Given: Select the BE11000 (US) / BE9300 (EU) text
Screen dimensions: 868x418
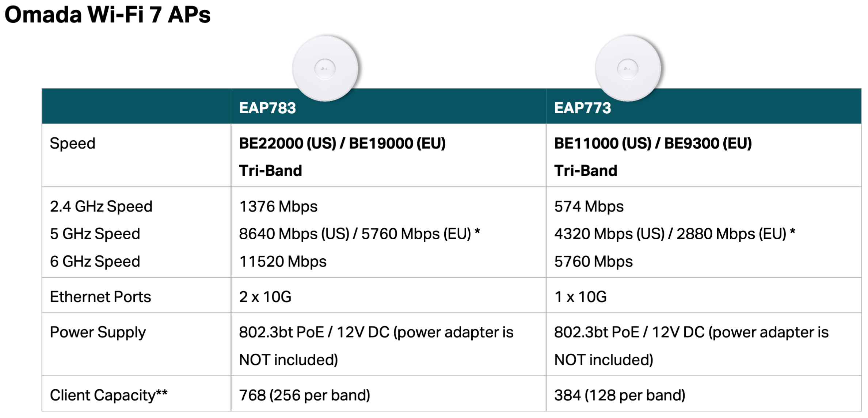Looking at the screenshot, I should click(652, 143).
